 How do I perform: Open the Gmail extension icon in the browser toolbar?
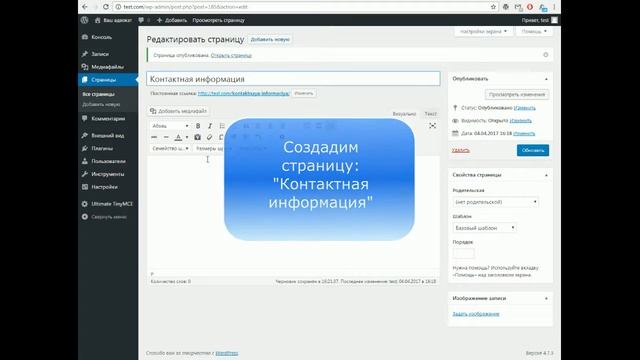coord(518,7)
